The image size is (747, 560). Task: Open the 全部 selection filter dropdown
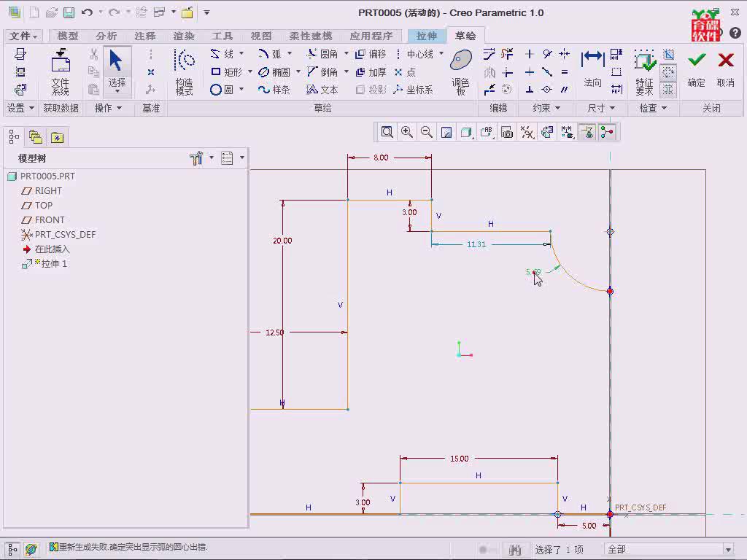coord(728,550)
